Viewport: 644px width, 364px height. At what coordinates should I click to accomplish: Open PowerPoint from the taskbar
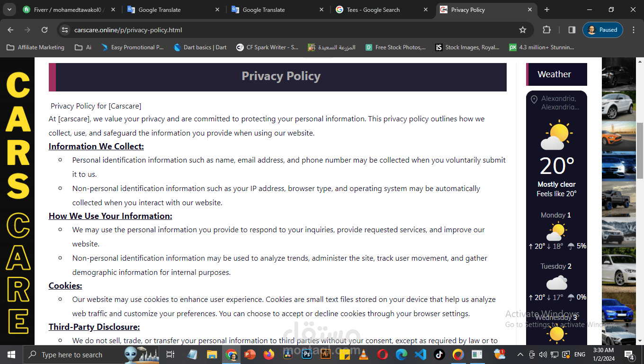(x=250, y=355)
